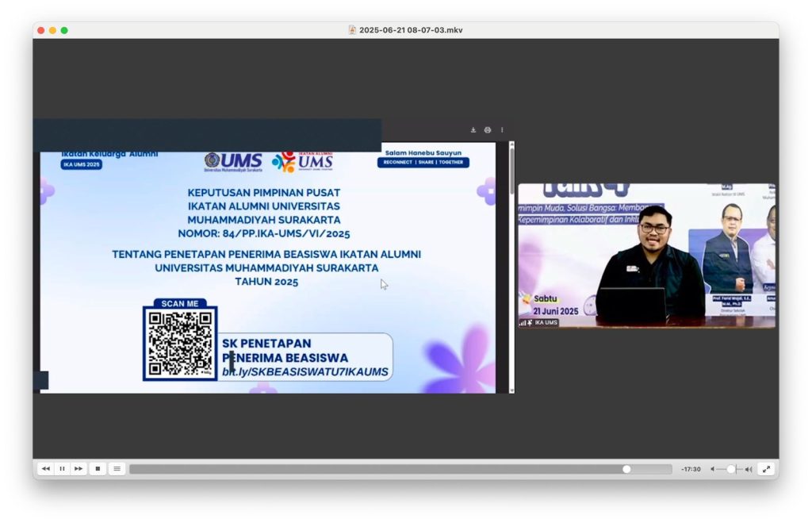
Task: Click the SCAN ME label
Action: pos(180,303)
